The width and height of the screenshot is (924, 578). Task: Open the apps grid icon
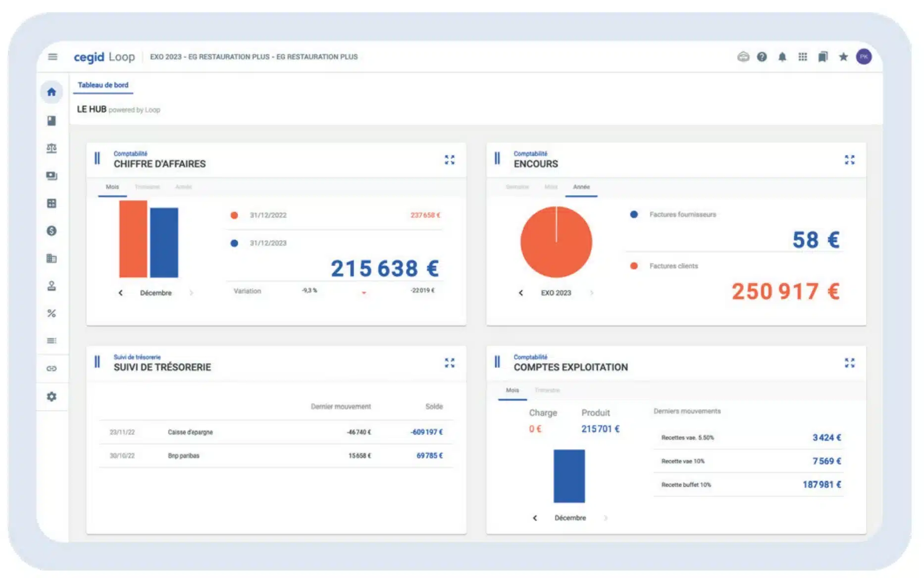point(802,57)
